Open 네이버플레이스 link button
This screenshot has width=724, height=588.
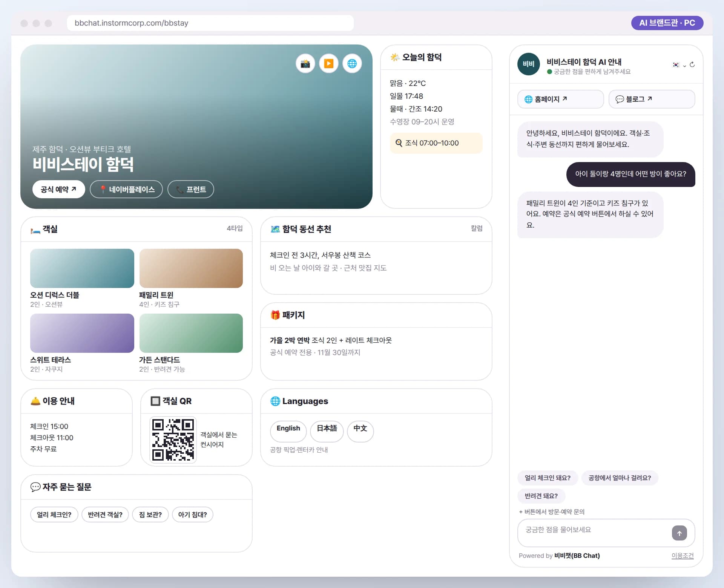[126, 189]
